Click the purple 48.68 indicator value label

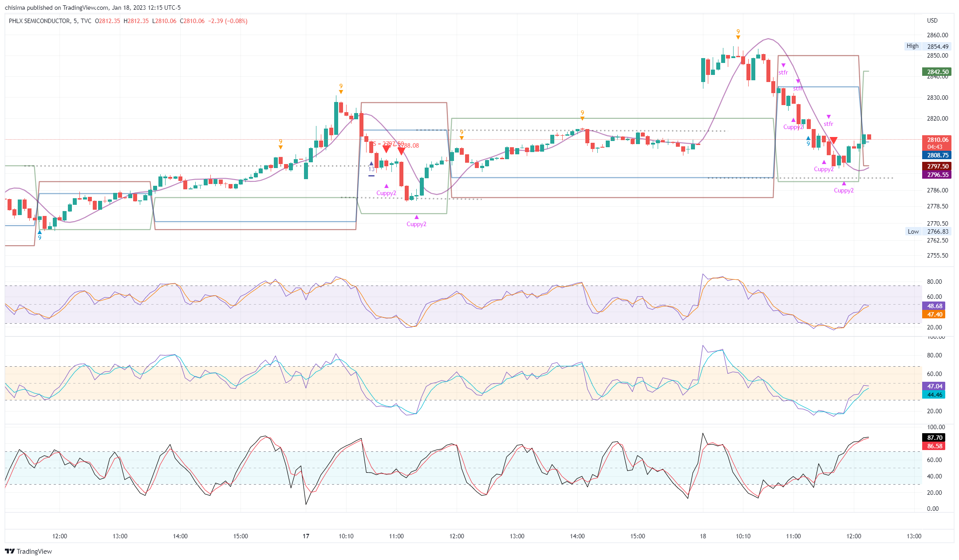[934, 306]
